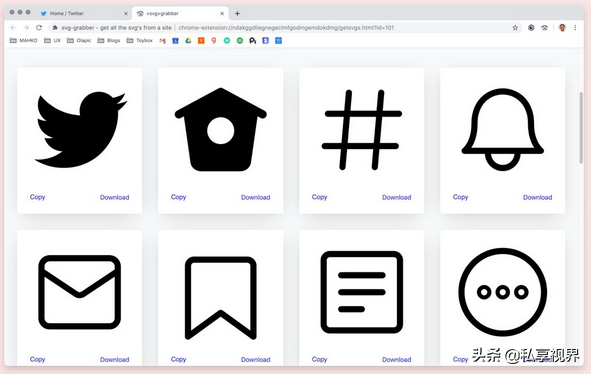Viewport: 591px width, 374px height.
Task: Click the svg-grabber extension icon in toolbar
Action: point(544,28)
